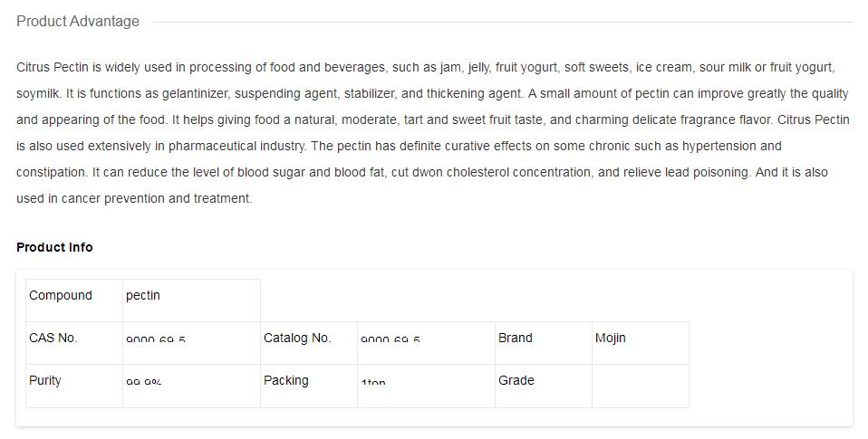Click the empty cell beside Grade
Viewport: 868px width, 439px height.
coord(640,386)
